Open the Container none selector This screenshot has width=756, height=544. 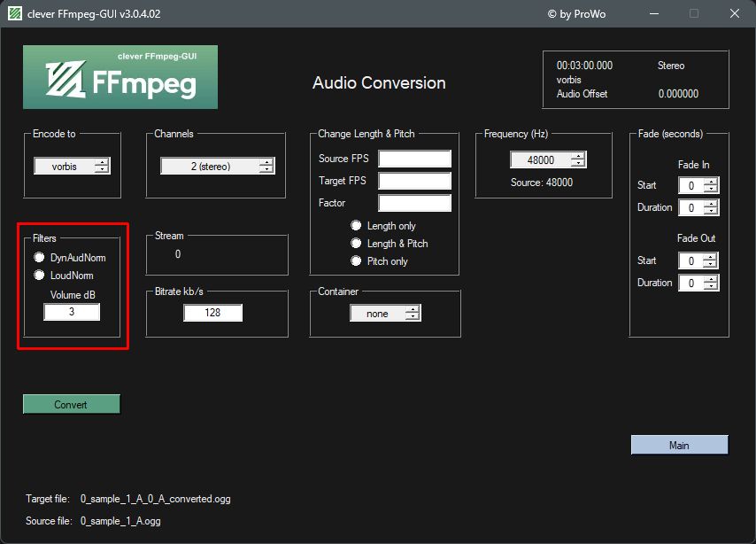(x=385, y=314)
